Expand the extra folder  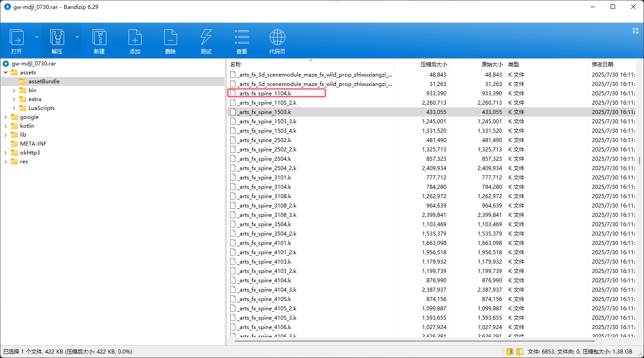(x=14, y=99)
